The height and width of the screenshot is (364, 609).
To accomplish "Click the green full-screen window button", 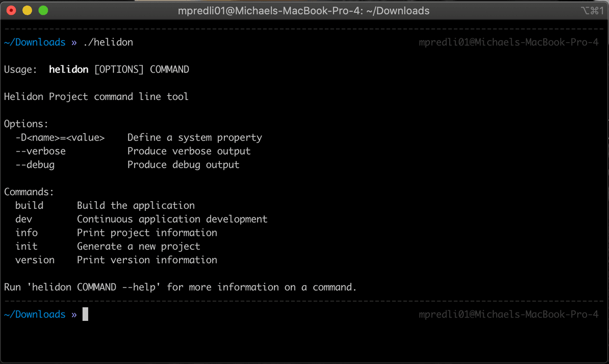I will 43,10.
